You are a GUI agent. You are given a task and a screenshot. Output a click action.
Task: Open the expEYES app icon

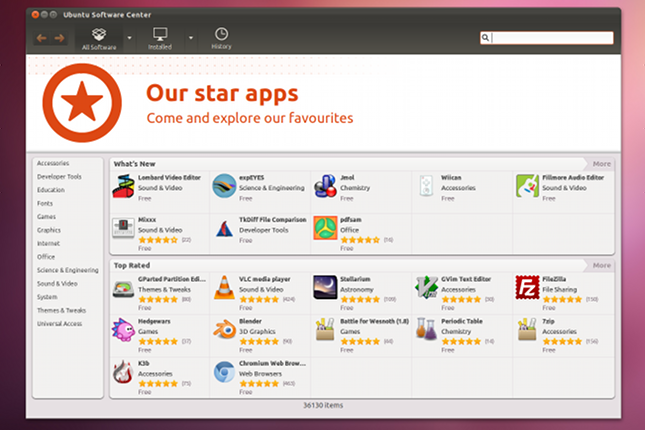(x=224, y=186)
